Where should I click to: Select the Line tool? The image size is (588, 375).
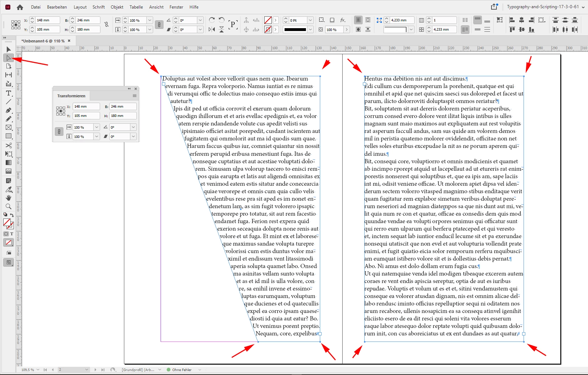coord(9,102)
